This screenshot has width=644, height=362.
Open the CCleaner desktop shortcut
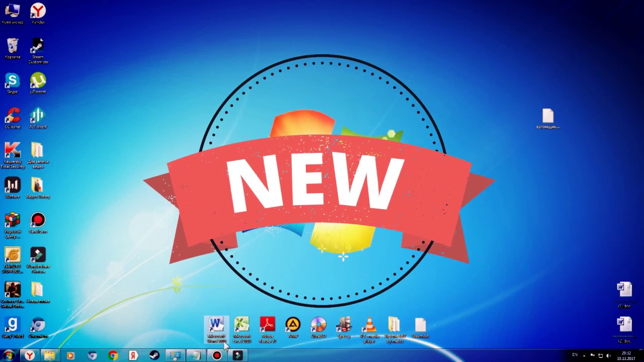(13, 118)
